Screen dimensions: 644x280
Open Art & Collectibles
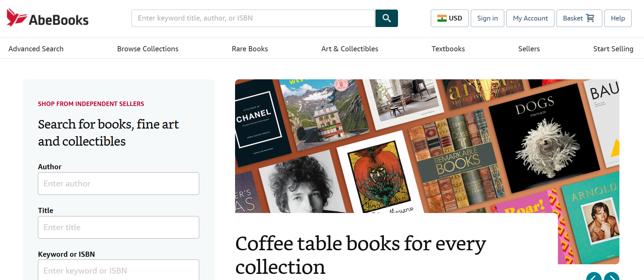tap(350, 49)
